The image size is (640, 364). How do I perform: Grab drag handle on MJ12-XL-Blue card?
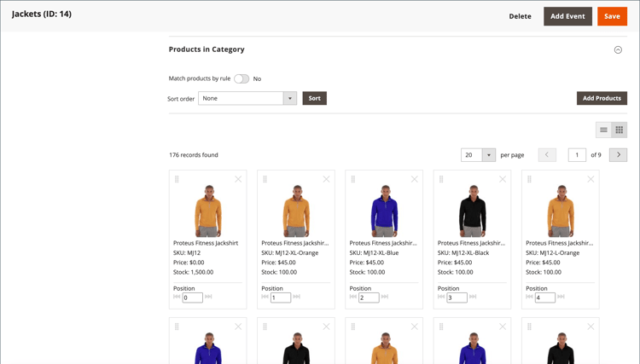tap(353, 179)
